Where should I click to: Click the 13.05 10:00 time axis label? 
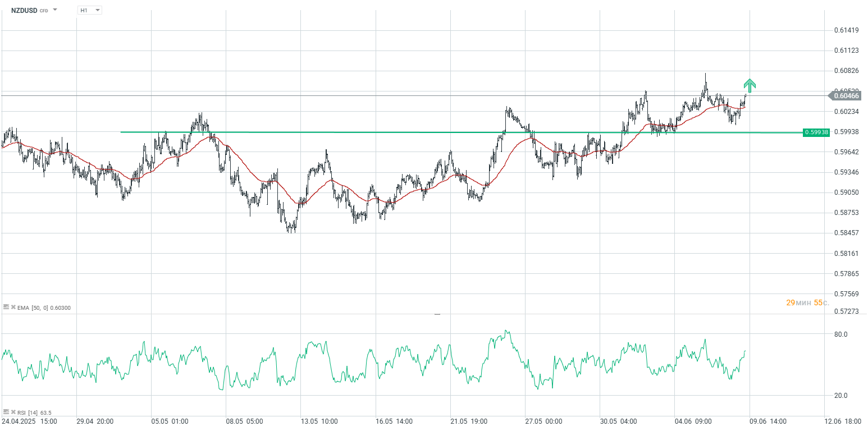pyautogui.click(x=318, y=421)
